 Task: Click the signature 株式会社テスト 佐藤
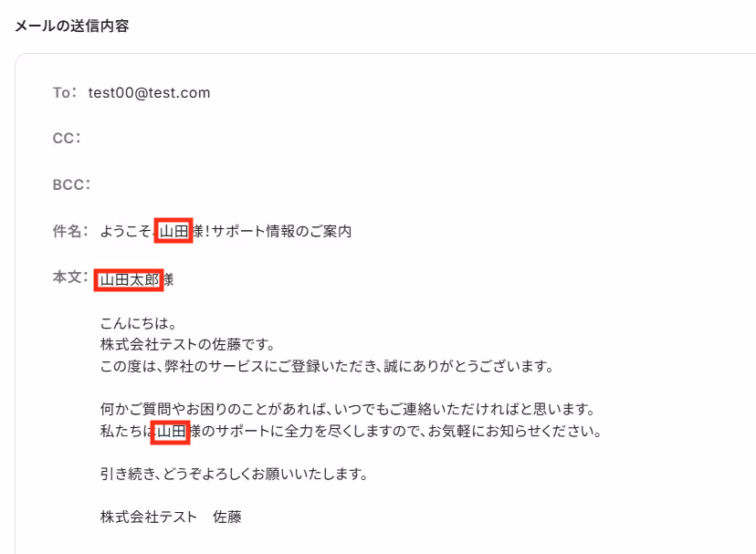171,517
